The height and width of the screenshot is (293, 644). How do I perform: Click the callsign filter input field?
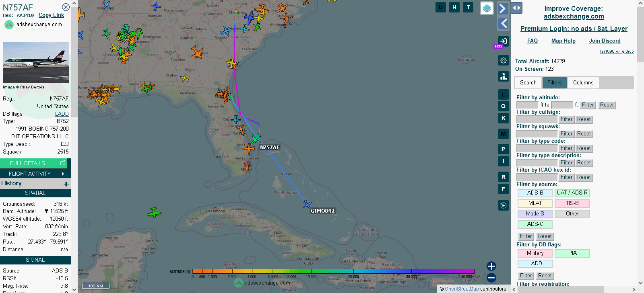537,119
